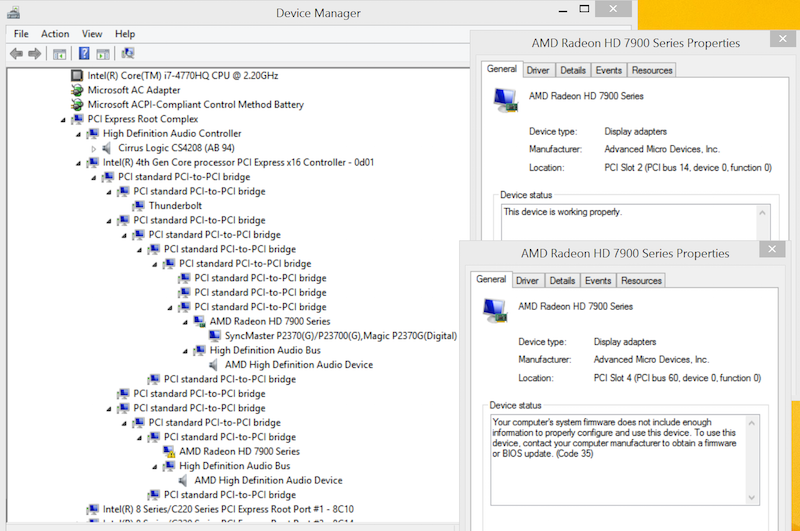The width and height of the screenshot is (800, 531).
Task: Select General tab in PCI Slot 2 properties
Action: pyautogui.click(x=502, y=69)
